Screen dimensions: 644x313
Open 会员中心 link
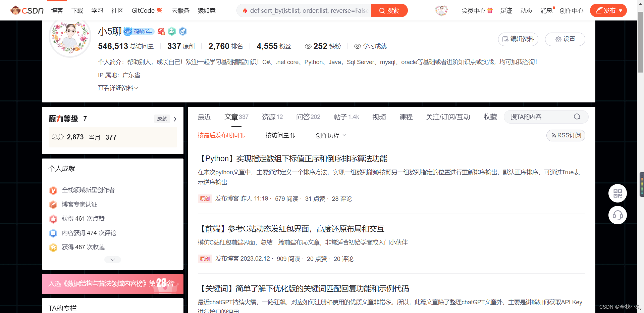coord(473,10)
